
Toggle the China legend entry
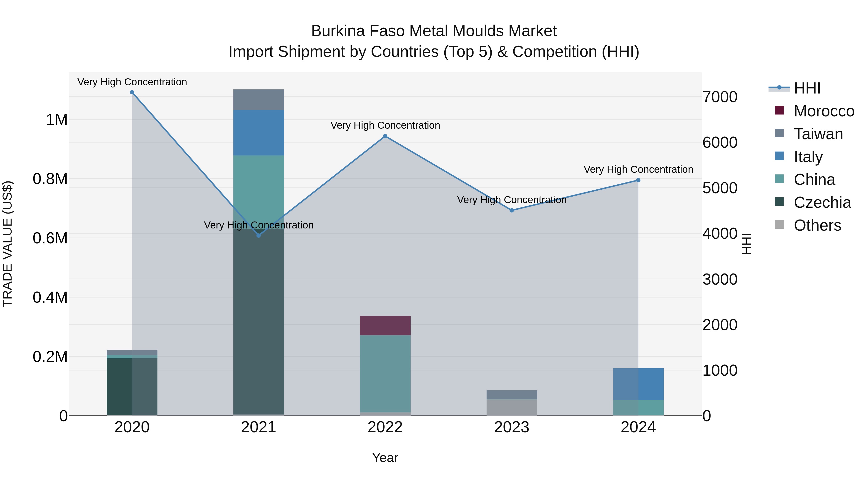coord(805,180)
